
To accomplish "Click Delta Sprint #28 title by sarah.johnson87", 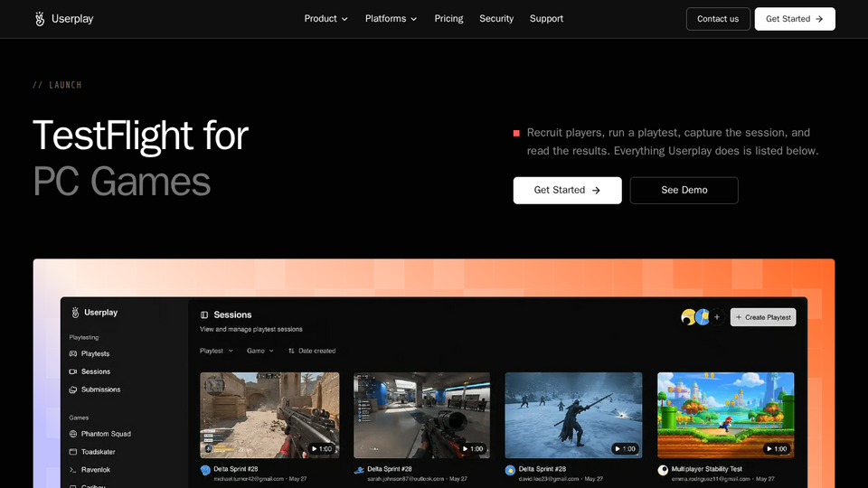I will pos(390,469).
